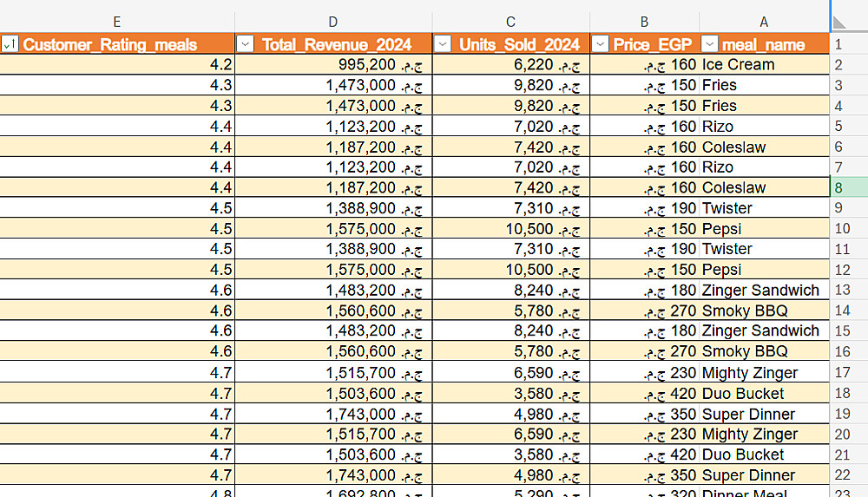Select column A header
The height and width of the screenshot is (497, 868).
click(x=764, y=22)
